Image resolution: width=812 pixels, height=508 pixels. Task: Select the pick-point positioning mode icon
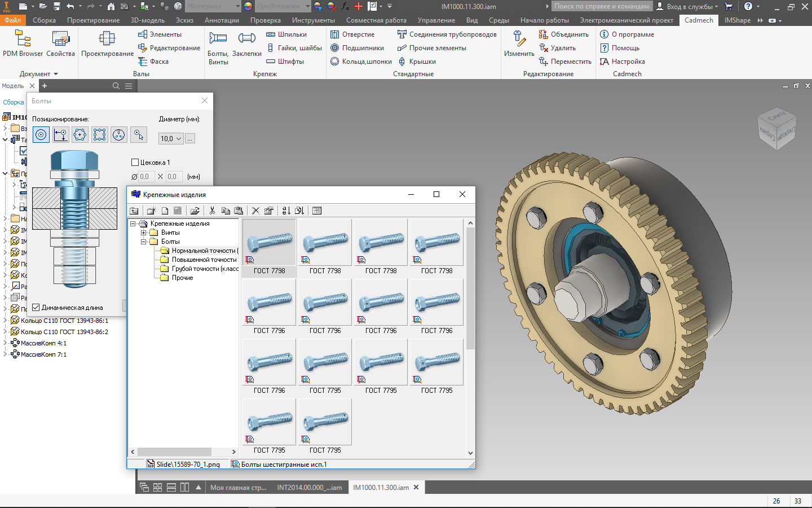[138, 134]
